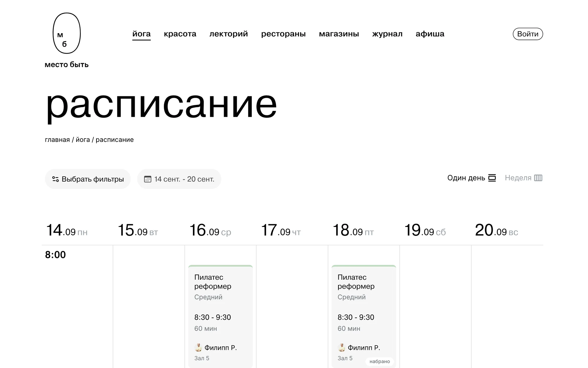Follow the «главная» breadcrumb link
The width and height of the screenshot is (588, 368).
pyautogui.click(x=57, y=140)
